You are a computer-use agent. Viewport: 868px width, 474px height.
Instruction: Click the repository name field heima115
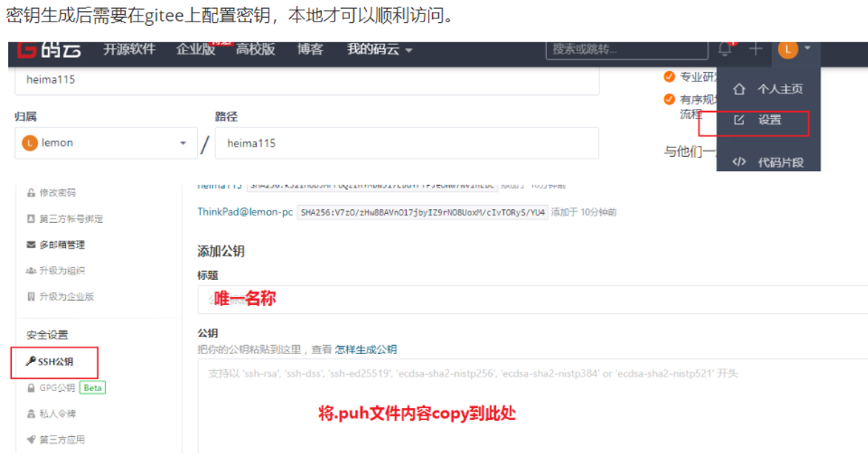point(307,81)
